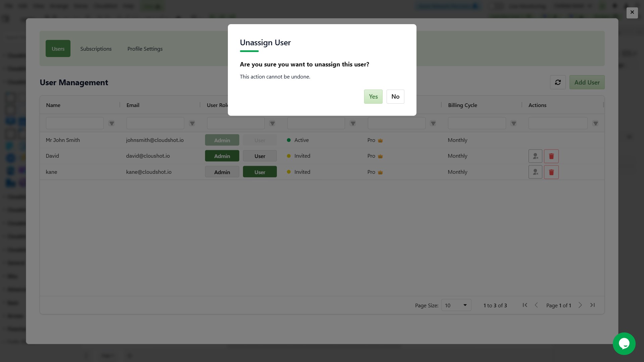Viewport: 644px width, 362px height.
Task: Focus the User Role filter input
Action: point(236,123)
